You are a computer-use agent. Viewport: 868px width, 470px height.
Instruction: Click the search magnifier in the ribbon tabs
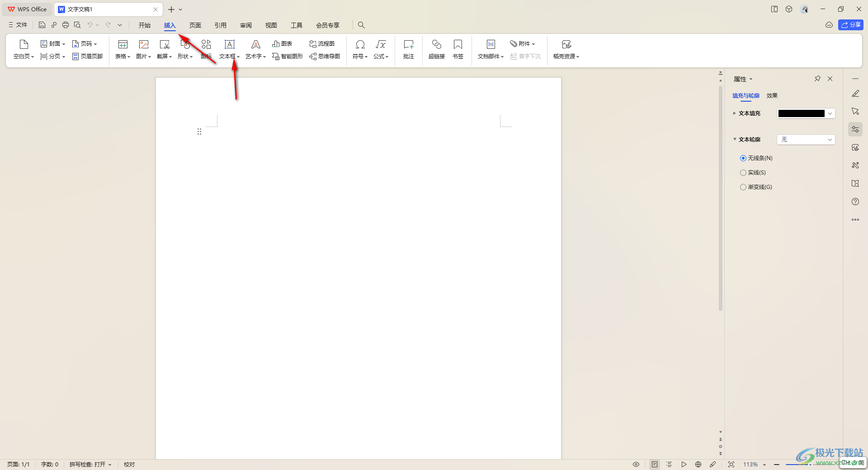coord(361,25)
